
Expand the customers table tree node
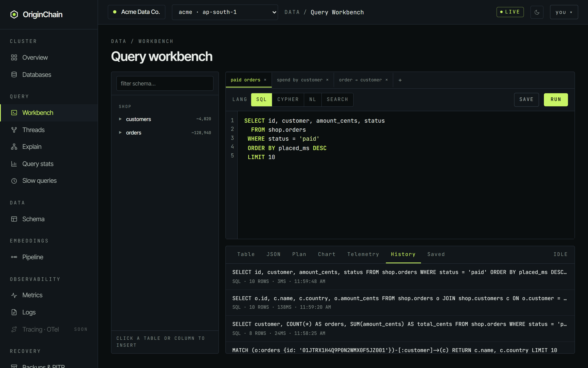point(120,119)
